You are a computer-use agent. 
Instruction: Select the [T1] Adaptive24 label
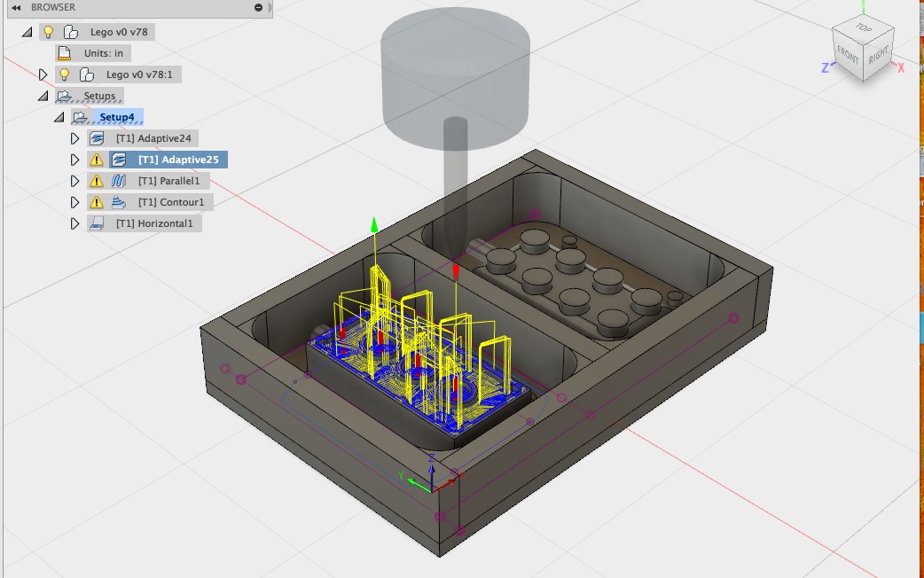[153, 138]
